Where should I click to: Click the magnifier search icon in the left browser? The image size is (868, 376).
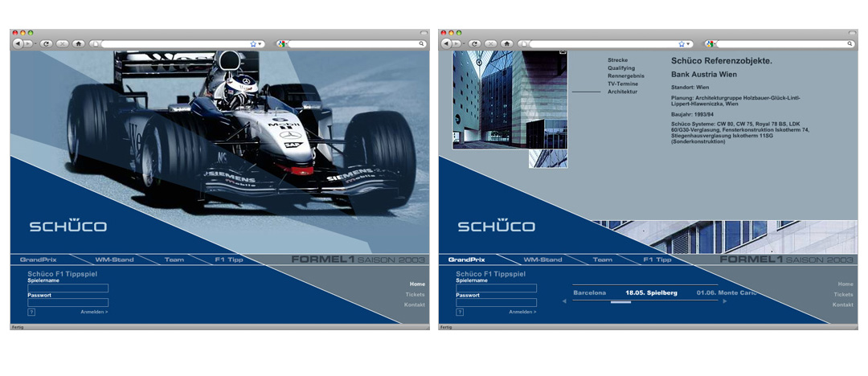[421, 43]
